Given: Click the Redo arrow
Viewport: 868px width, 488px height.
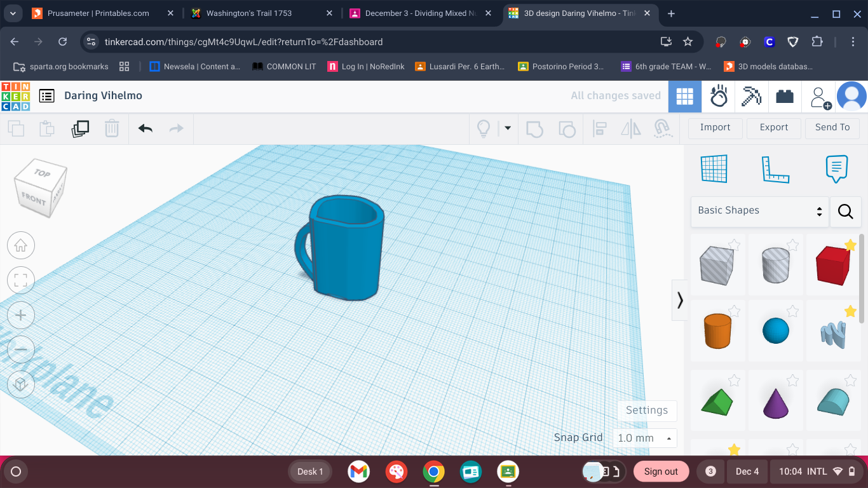Looking at the screenshot, I should tap(176, 129).
